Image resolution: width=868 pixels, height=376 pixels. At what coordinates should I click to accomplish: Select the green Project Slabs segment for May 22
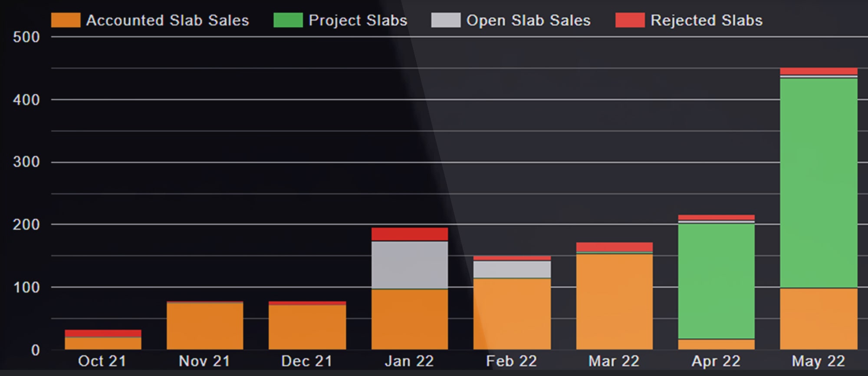[819, 182]
